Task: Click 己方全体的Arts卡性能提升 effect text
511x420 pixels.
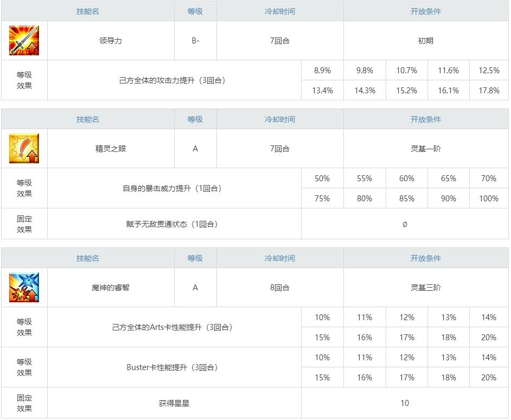Action: [x=172, y=328]
